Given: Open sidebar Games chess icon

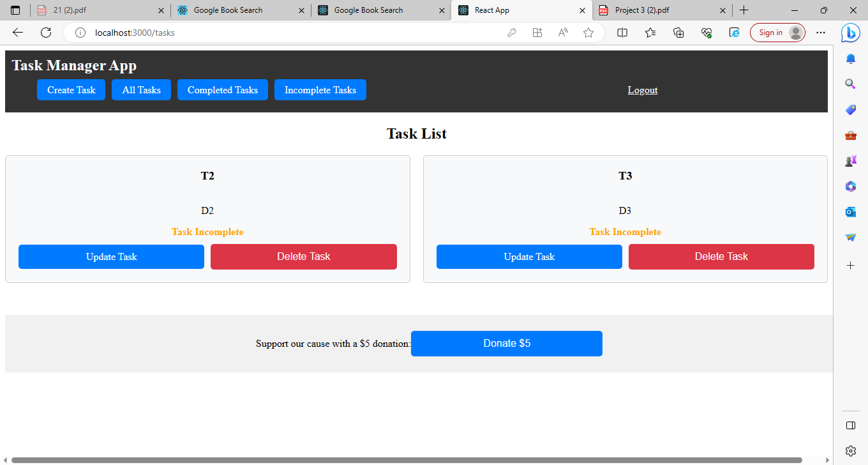Looking at the screenshot, I should click(x=850, y=161).
